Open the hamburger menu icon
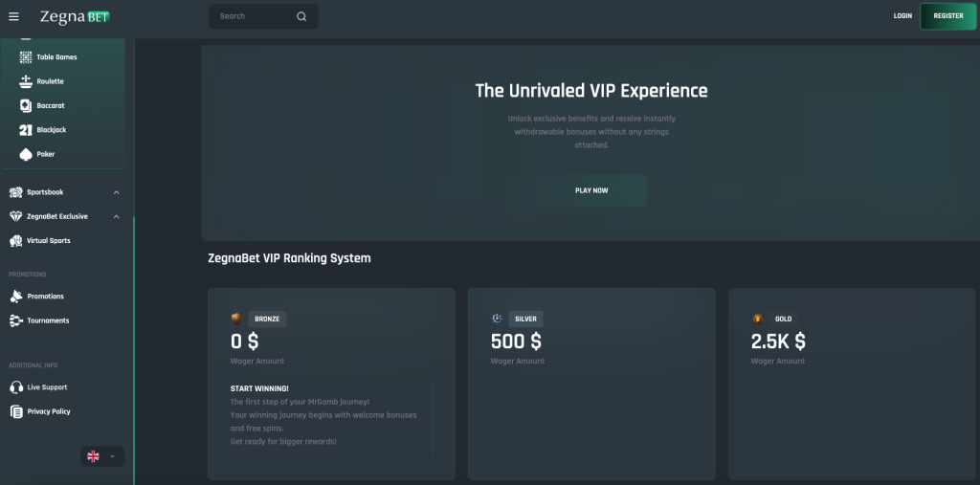 [x=13, y=17]
